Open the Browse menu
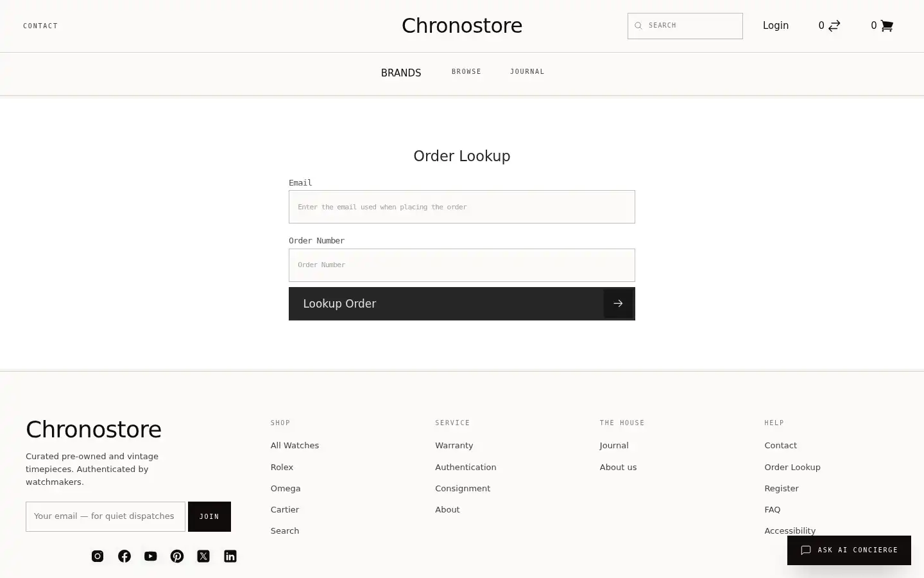Screen dimensions: 924x578 [x=466, y=71]
